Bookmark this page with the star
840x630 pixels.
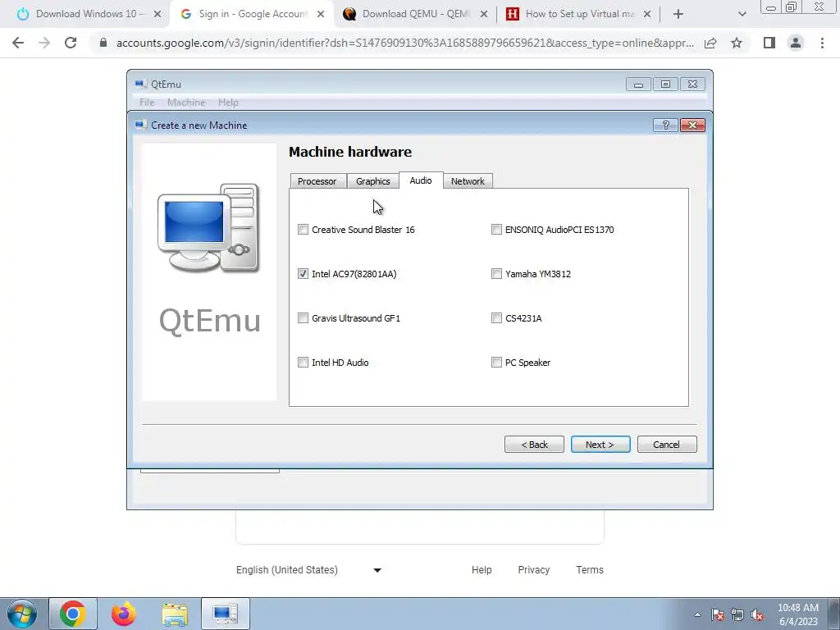[x=737, y=43]
